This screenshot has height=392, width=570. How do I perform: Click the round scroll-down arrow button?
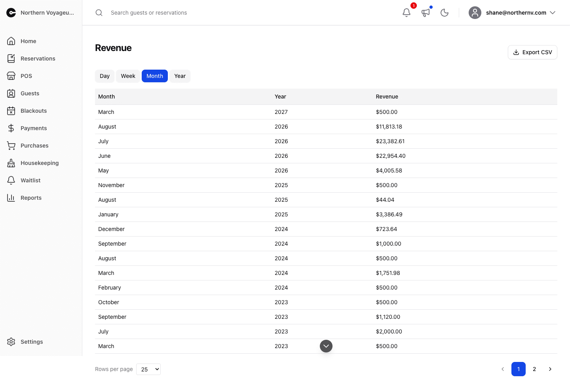click(326, 346)
